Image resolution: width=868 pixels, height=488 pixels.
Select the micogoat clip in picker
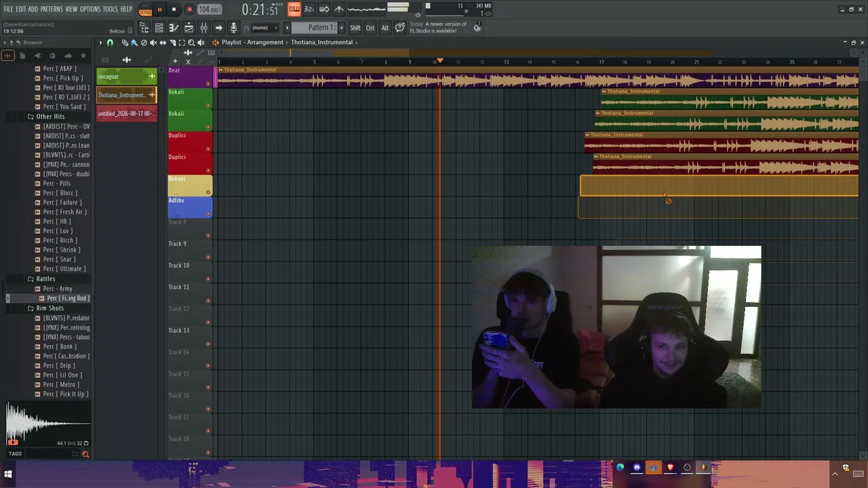coord(127,77)
